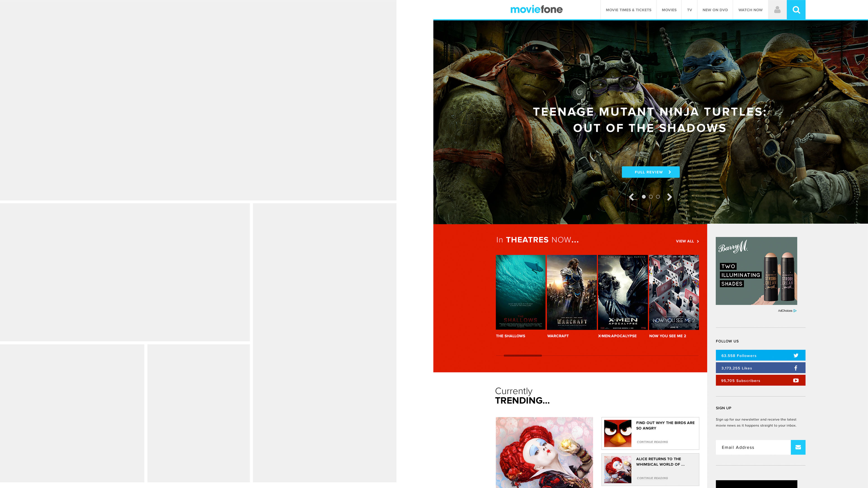Continue Reading the angry birds article
Image resolution: width=868 pixels, height=488 pixels.
tap(652, 442)
